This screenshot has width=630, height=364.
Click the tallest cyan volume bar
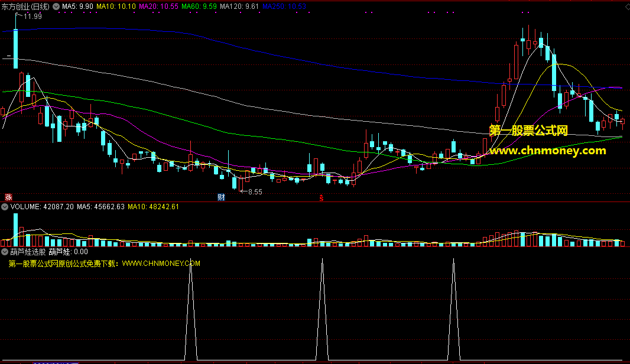[16, 230]
